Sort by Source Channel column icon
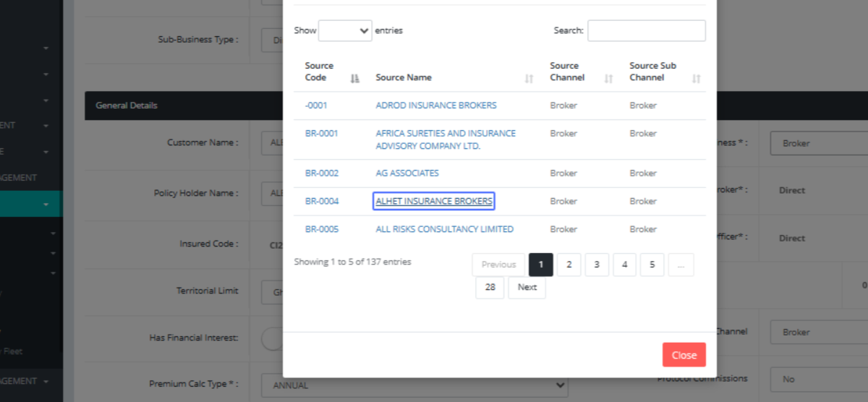 click(x=608, y=78)
